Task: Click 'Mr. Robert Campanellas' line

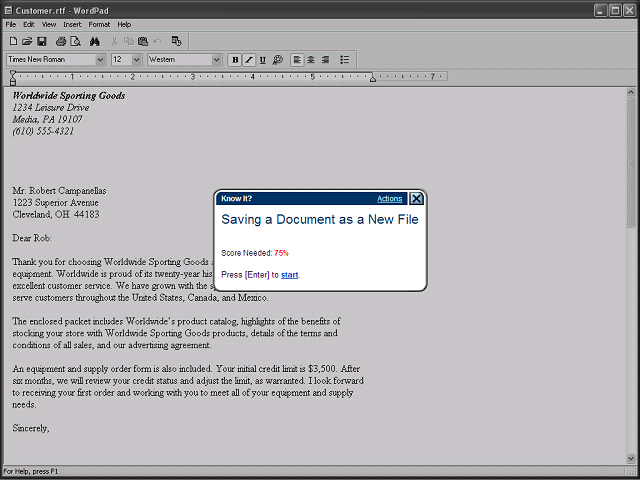Action: pyautogui.click(x=59, y=191)
